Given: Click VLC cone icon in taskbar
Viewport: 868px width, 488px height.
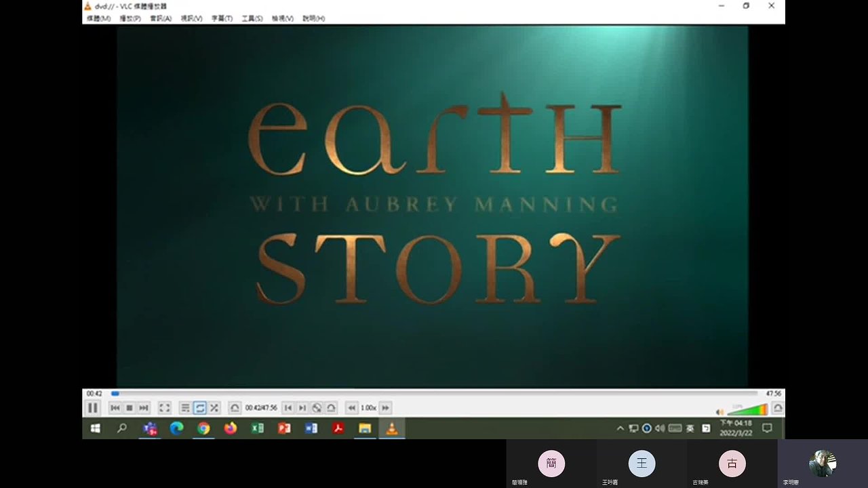Looking at the screenshot, I should tap(391, 428).
